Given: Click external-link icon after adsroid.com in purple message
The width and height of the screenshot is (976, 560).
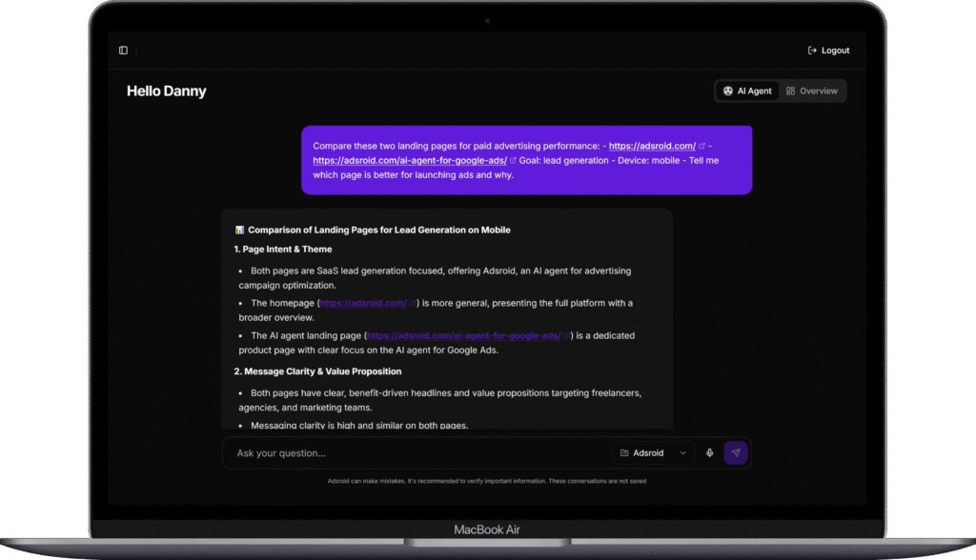Looking at the screenshot, I should (x=702, y=147).
